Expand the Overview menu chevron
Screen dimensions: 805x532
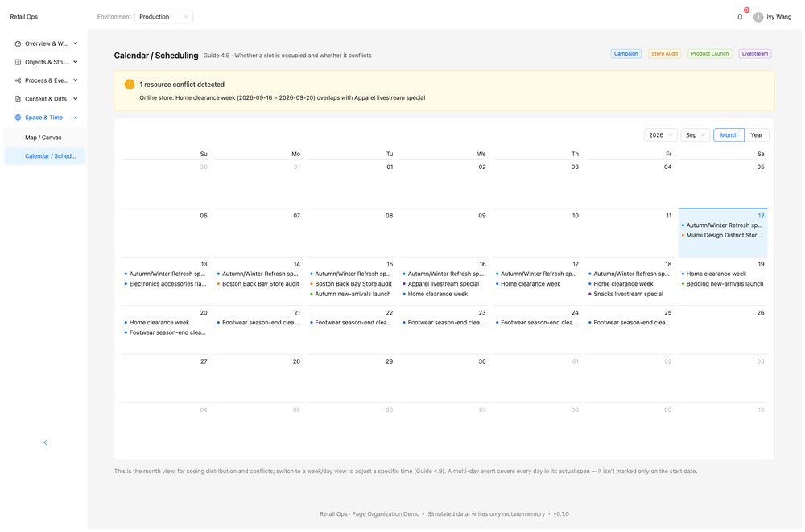click(76, 43)
